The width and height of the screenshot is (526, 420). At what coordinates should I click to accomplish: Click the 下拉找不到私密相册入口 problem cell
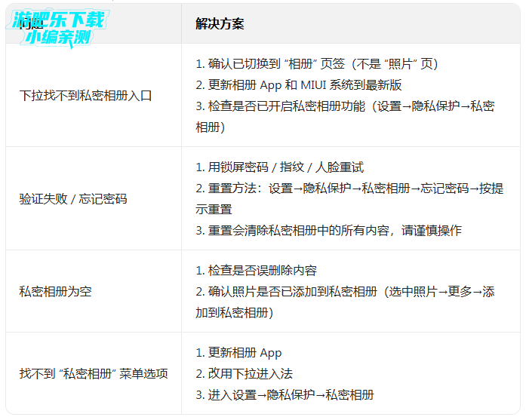85,96
